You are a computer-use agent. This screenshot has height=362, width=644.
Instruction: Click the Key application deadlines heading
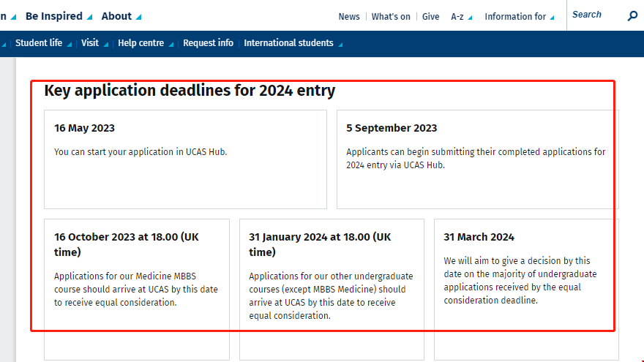coord(190,91)
